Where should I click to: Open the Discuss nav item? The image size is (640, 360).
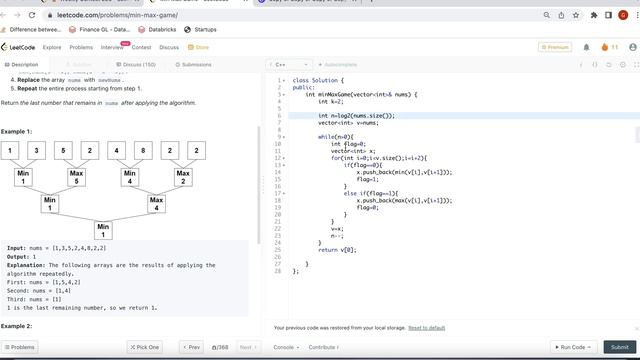[169, 47]
